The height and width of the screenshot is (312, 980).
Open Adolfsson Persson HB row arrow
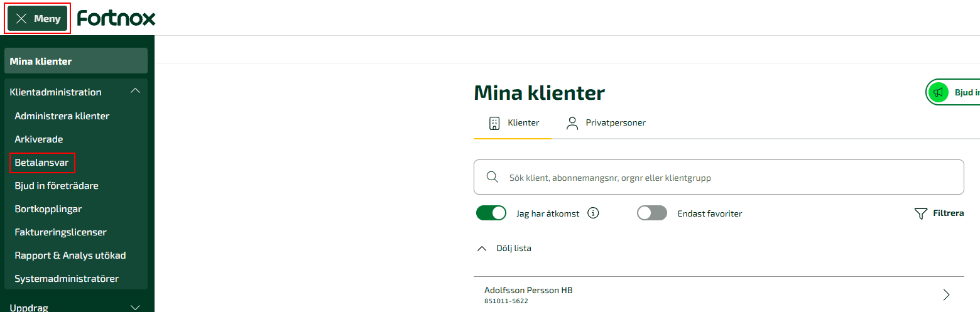pyautogui.click(x=947, y=294)
